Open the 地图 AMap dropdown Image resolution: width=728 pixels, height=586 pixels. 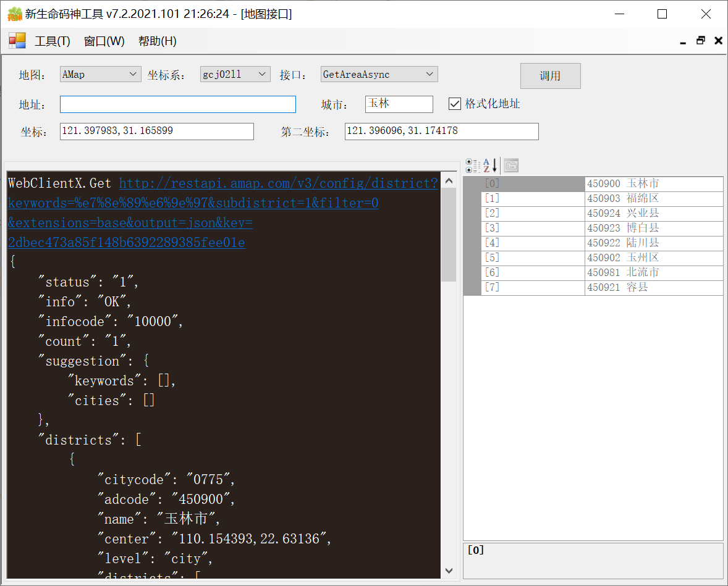pos(100,74)
